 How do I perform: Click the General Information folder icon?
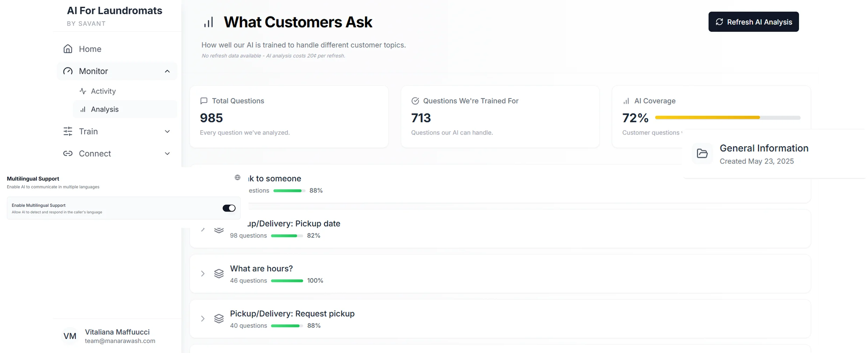coord(702,153)
